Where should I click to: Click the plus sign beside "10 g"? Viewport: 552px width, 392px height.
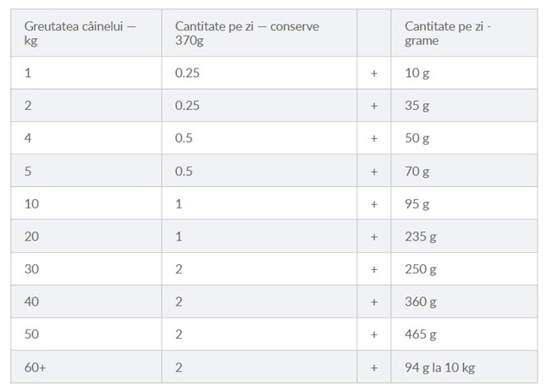coord(374,73)
